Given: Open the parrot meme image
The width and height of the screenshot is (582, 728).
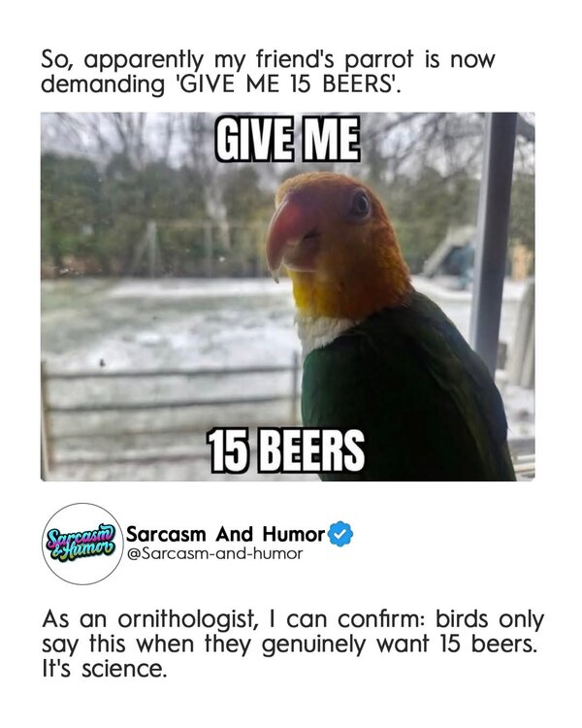Looking at the screenshot, I should pos(288,297).
